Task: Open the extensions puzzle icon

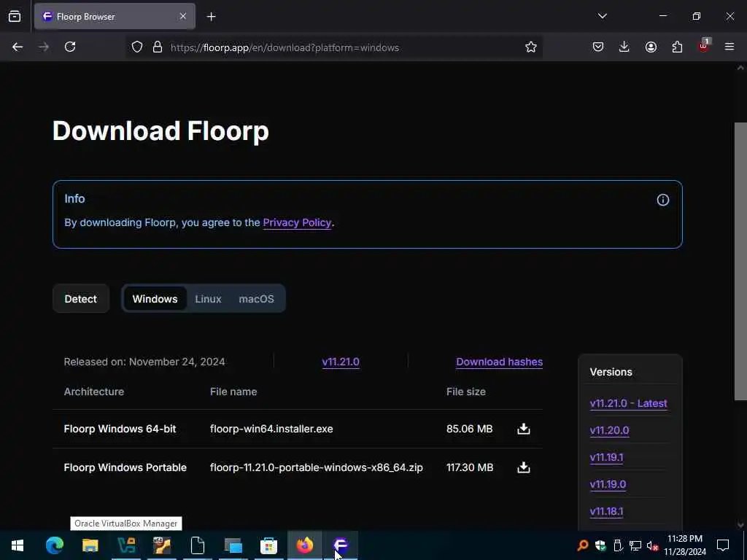Action: click(677, 47)
